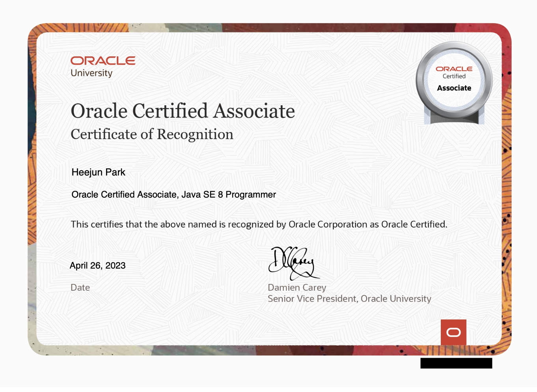Click the medal ribbon below the badge
The image size is (537, 392).
click(453, 118)
